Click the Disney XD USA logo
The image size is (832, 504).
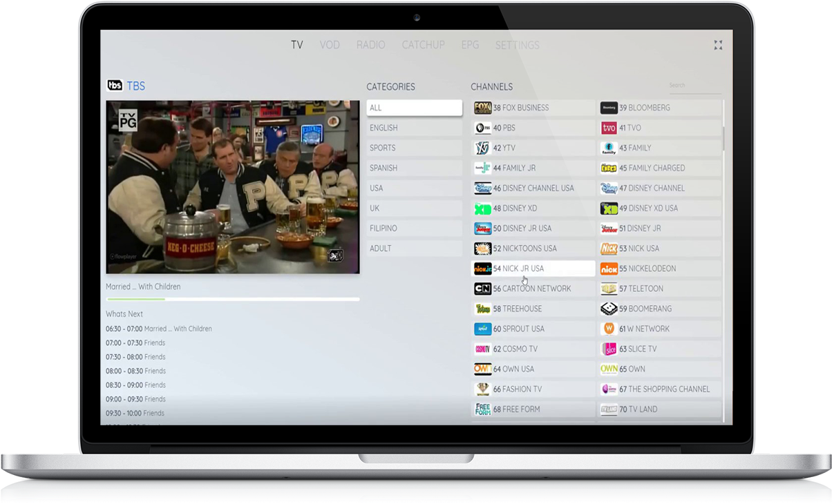click(x=609, y=208)
